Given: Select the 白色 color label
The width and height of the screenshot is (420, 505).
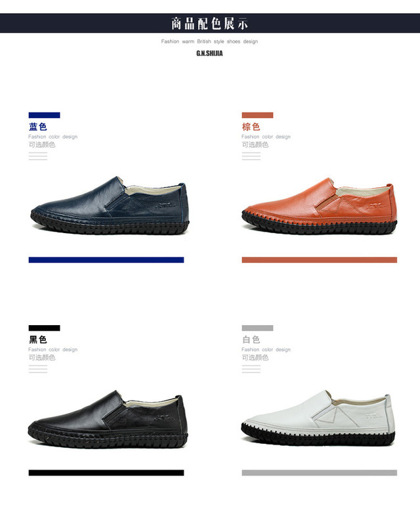Looking at the screenshot, I should (251, 340).
